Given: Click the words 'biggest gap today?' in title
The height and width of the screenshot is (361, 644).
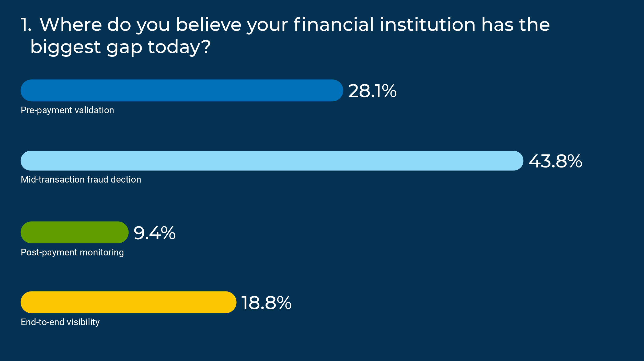Looking at the screenshot, I should (x=120, y=47).
